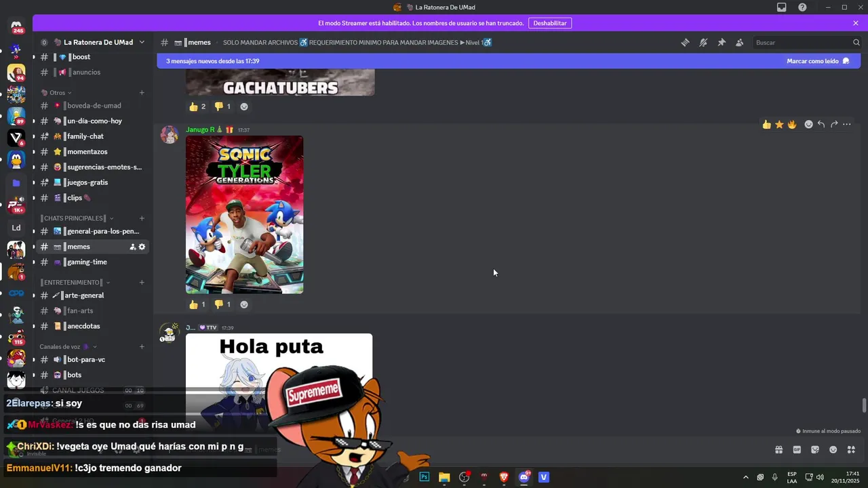Click the Deshabilitar streamer mode button
868x488 pixels.
click(x=550, y=23)
